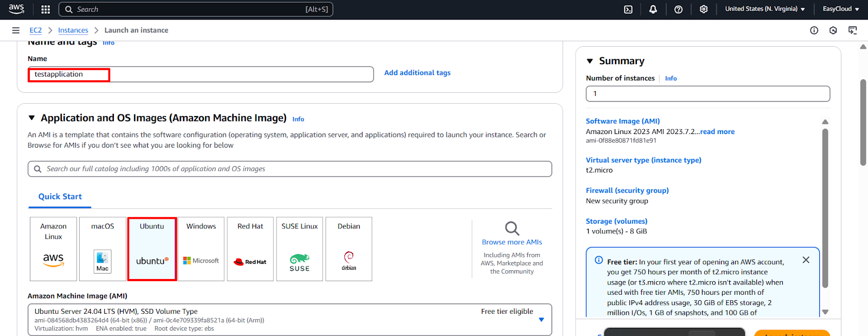Collapse the Summary panel

coord(590,61)
